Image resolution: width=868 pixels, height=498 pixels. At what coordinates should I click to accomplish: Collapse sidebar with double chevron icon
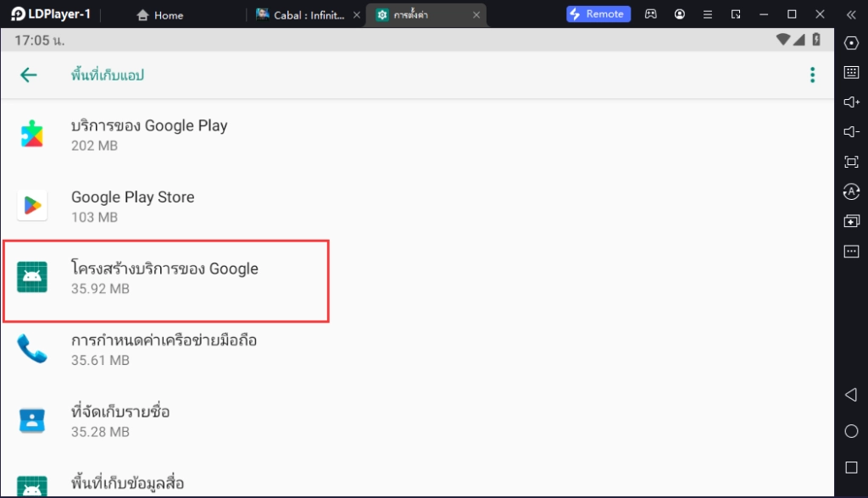[x=851, y=15]
